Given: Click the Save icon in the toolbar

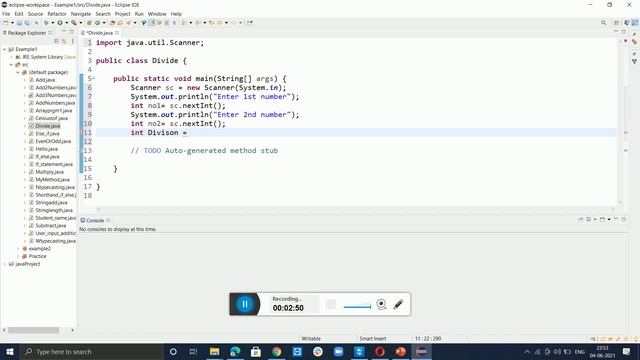Looking at the screenshot, I should click(19, 23).
